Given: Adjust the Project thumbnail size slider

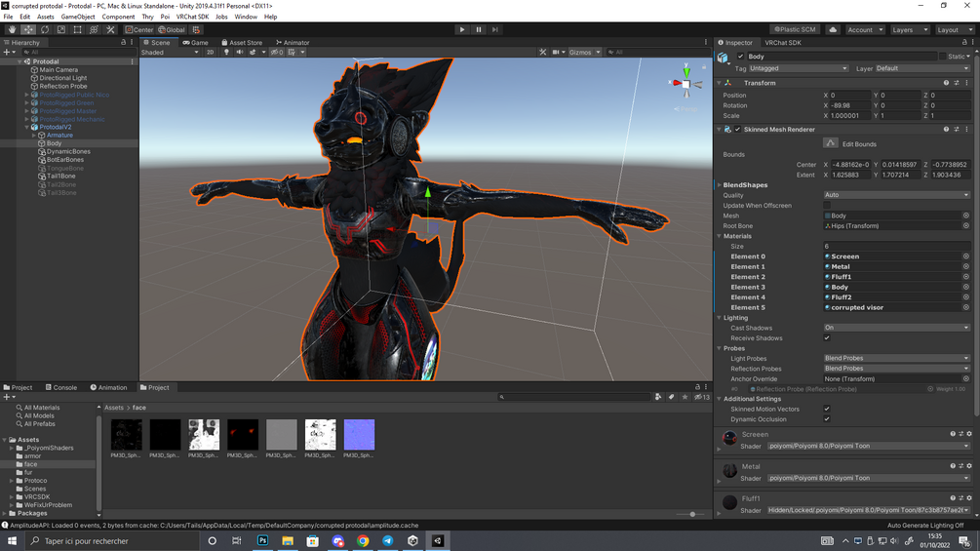Looking at the screenshot, I should pyautogui.click(x=692, y=514).
